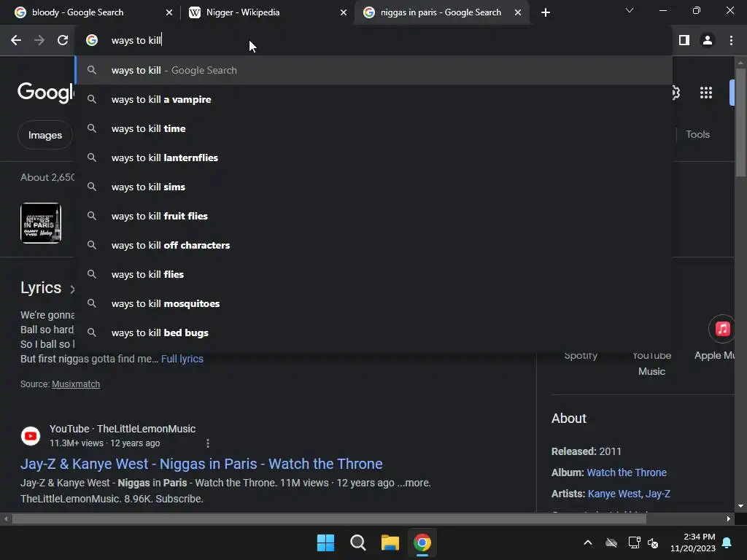Open the Jay-Z artist link
The image size is (747, 560).
coord(657,494)
